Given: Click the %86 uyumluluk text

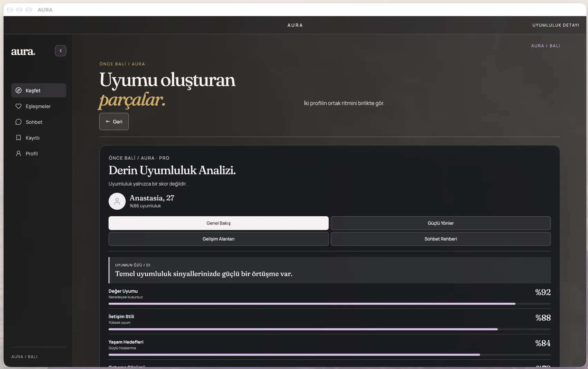Looking at the screenshot, I should click(x=145, y=206).
